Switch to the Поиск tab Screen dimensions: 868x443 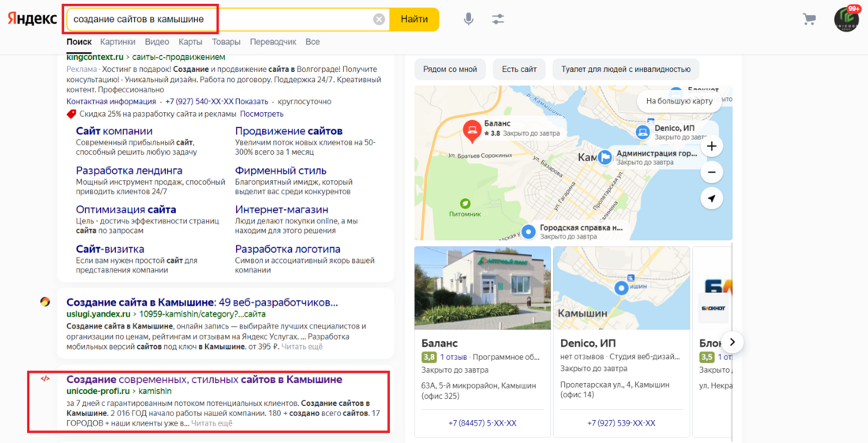tap(79, 42)
